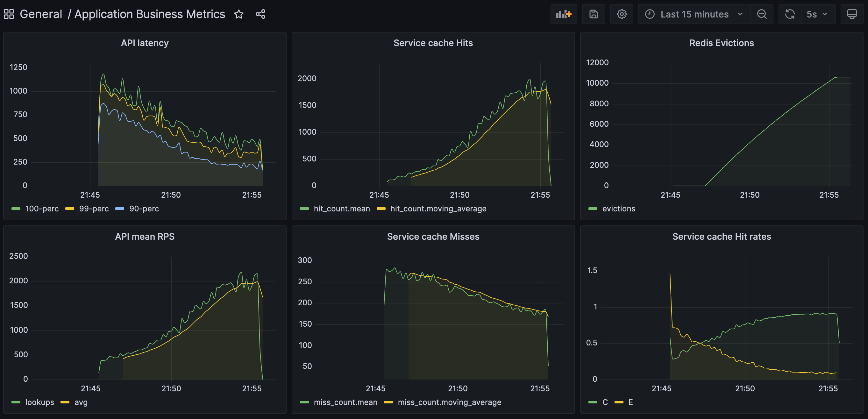
Task: Open the Redis Evictions panel title menu
Action: pyautogui.click(x=721, y=43)
